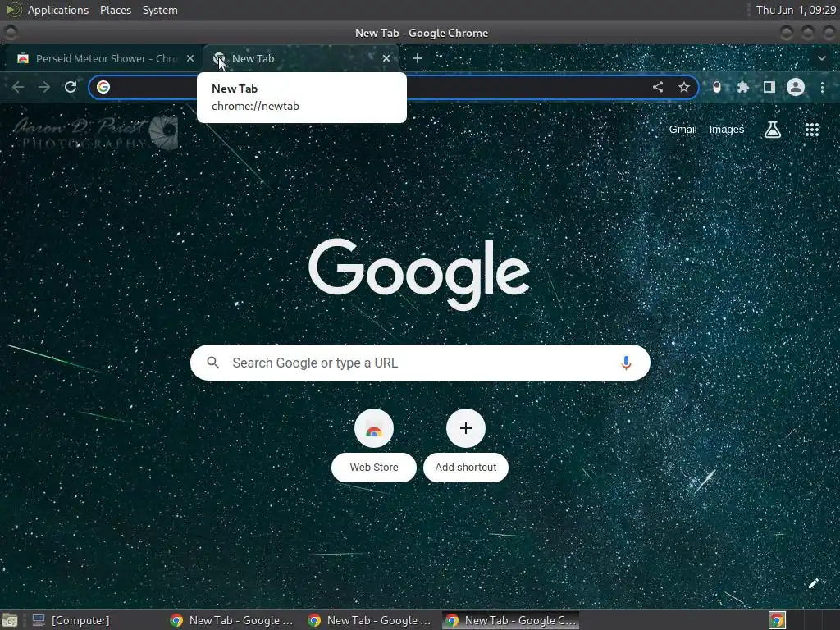Image resolution: width=840 pixels, height=630 pixels.
Task: Click the Applications menu logo icon
Action: (13, 10)
